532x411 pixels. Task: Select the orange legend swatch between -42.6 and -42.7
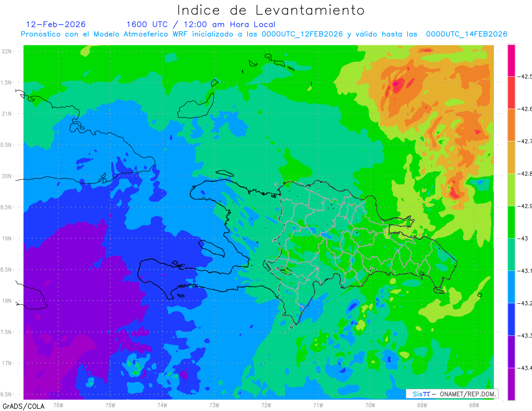point(511,125)
